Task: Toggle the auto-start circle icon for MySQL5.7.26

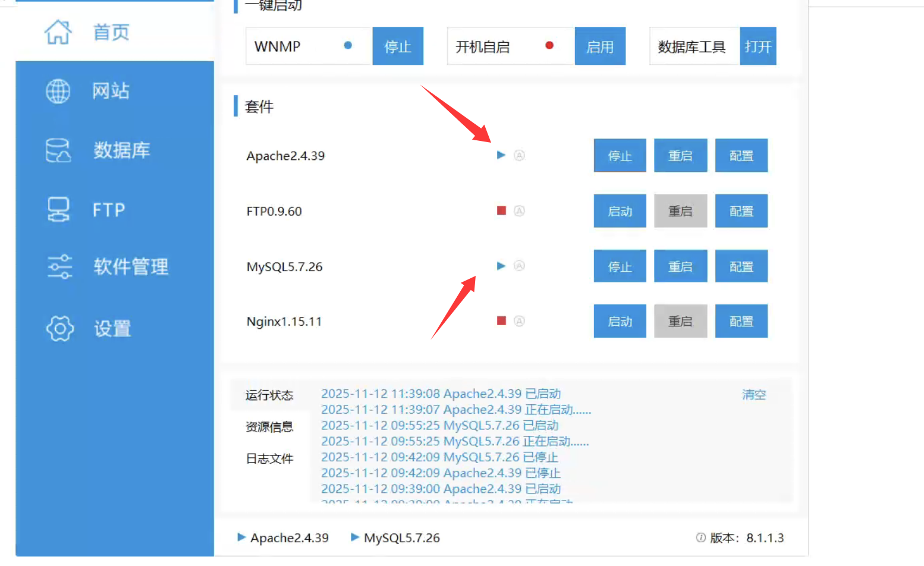Action: click(x=519, y=266)
